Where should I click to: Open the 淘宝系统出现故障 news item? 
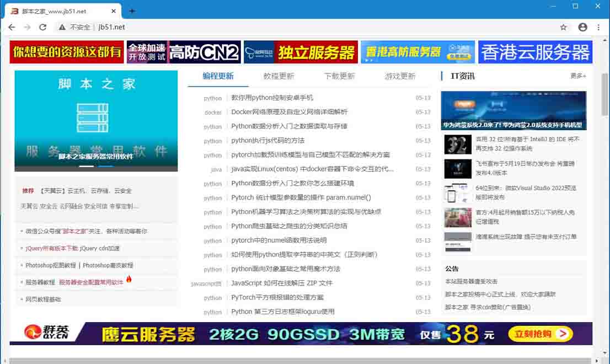click(526, 237)
